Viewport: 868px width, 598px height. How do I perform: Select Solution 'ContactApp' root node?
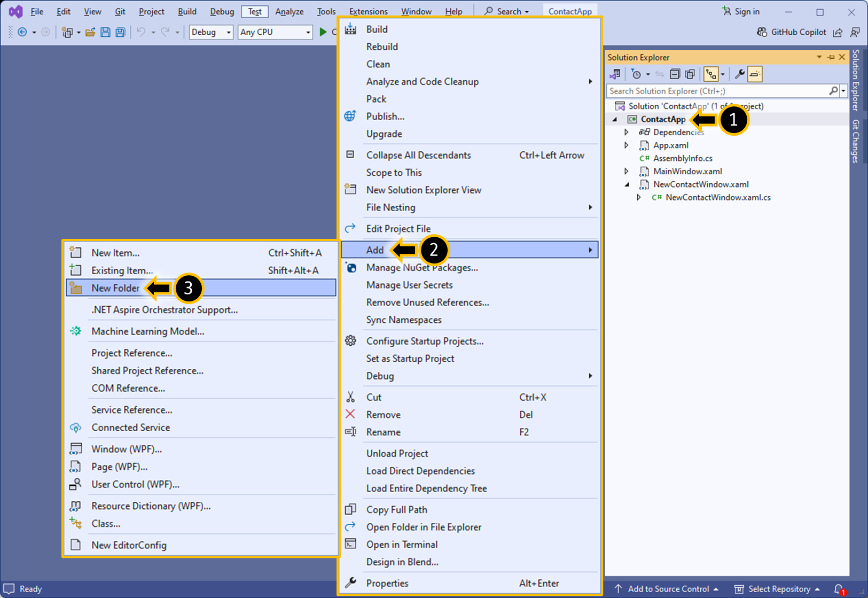pyautogui.click(x=695, y=106)
